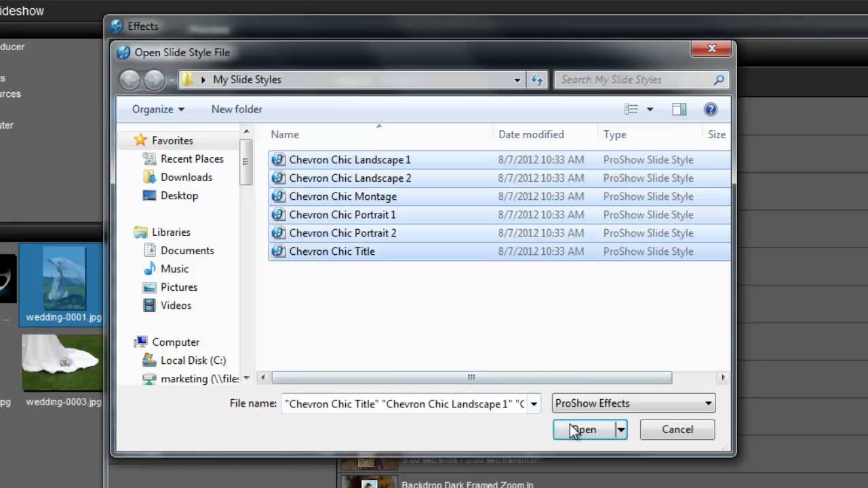This screenshot has width=868, height=488.
Task: Select the Chevron Chic Portrait 2 file name
Action: point(342,233)
